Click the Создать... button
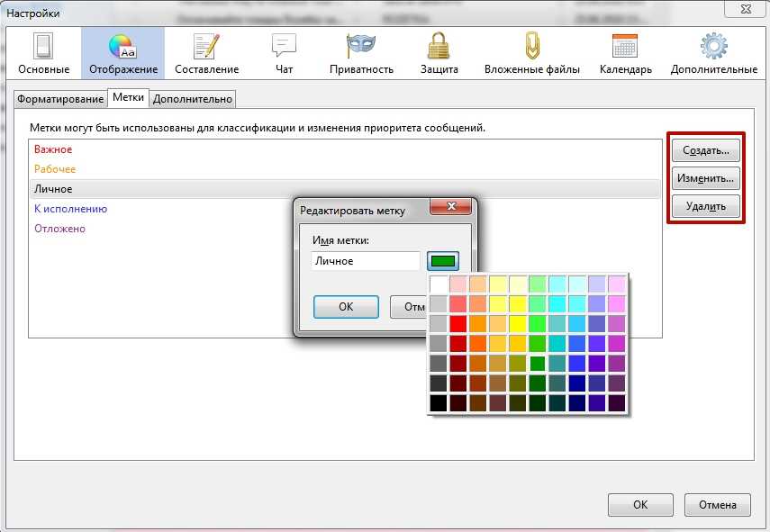770x532 pixels. tap(706, 149)
